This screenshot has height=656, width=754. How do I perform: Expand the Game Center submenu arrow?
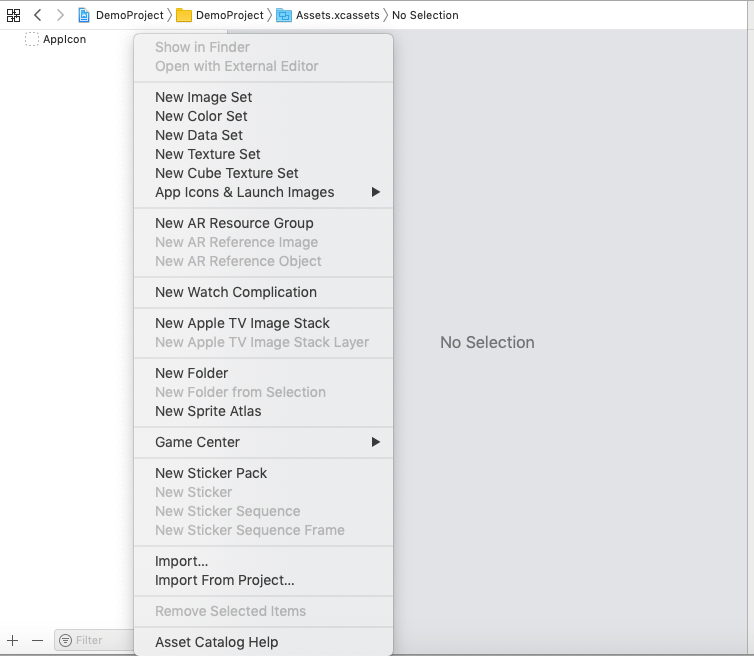point(376,442)
